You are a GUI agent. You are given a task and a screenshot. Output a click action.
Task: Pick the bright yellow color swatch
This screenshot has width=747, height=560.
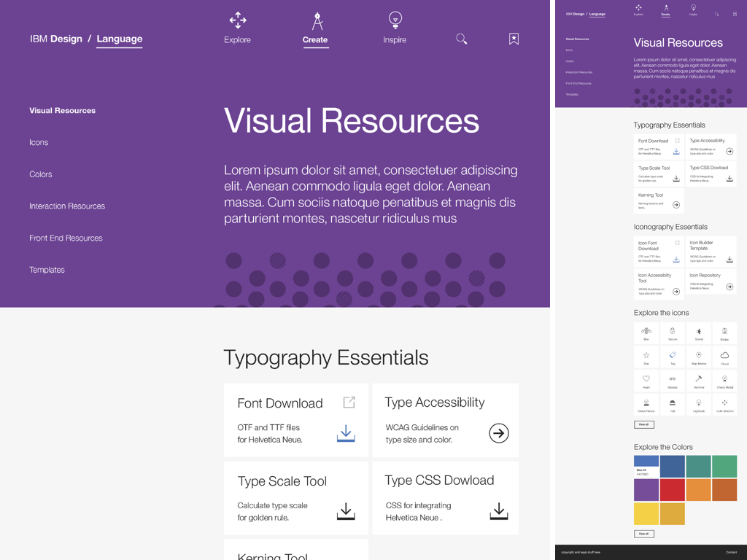pos(646,514)
